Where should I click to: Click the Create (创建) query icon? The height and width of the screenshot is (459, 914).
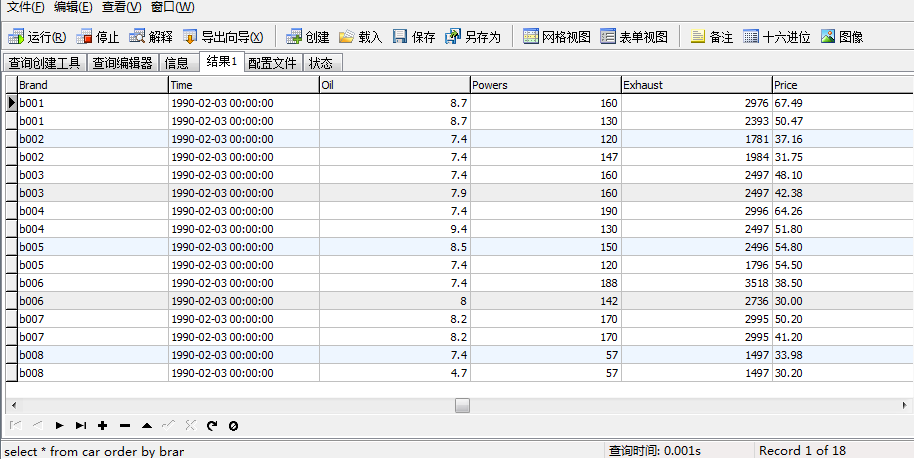click(294, 37)
